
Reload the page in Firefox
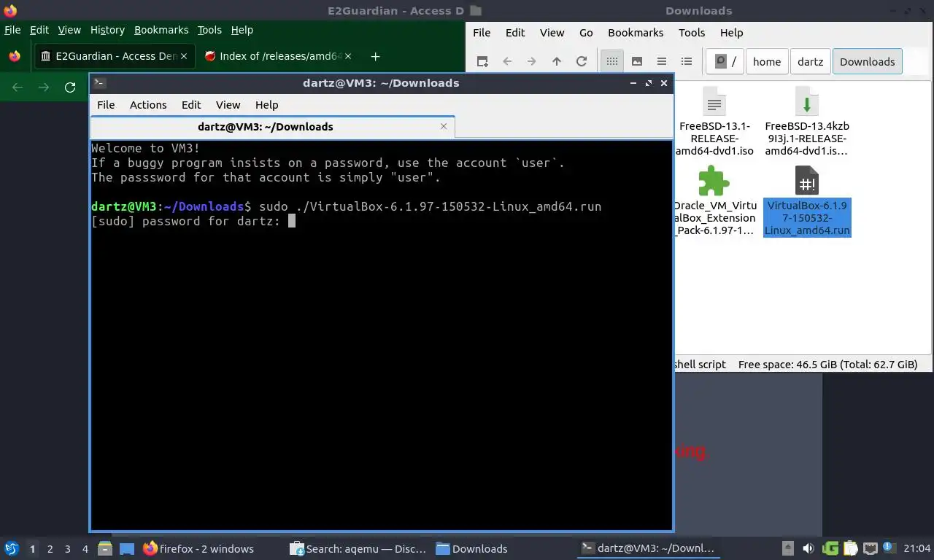[x=70, y=87]
